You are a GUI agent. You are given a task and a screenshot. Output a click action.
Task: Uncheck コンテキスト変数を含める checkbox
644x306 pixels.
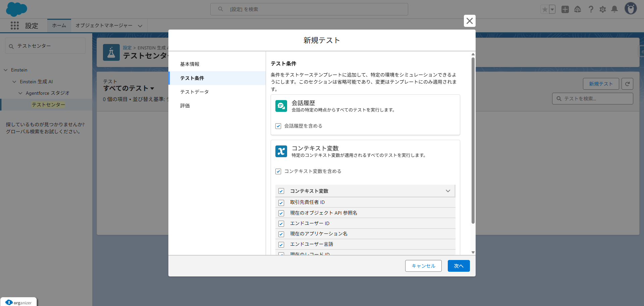point(278,171)
